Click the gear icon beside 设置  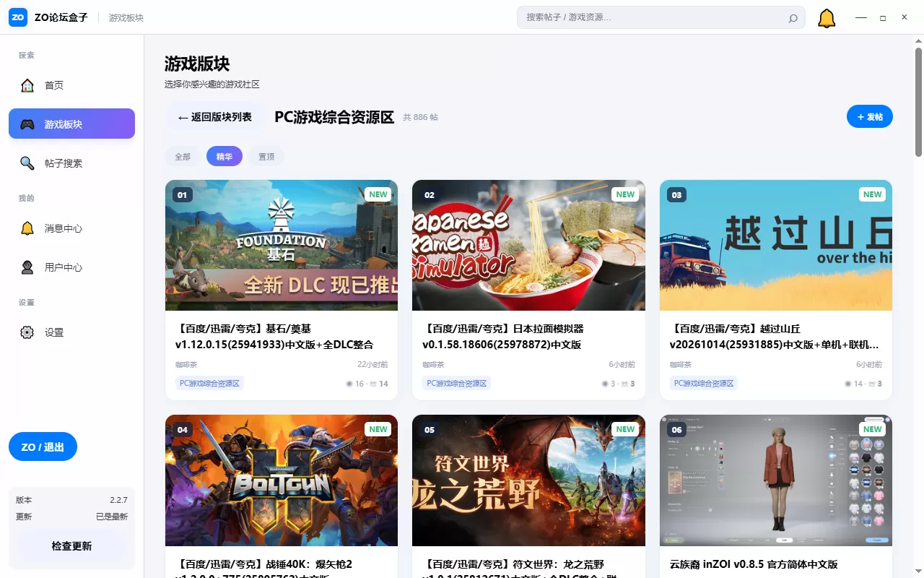tap(27, 332)
